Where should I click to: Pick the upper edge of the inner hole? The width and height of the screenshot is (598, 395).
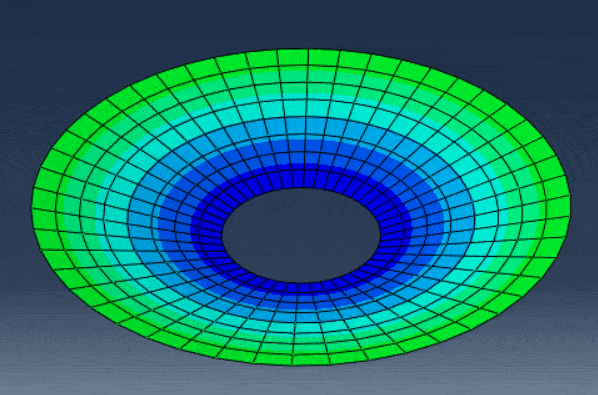click(x=301, y=188)
